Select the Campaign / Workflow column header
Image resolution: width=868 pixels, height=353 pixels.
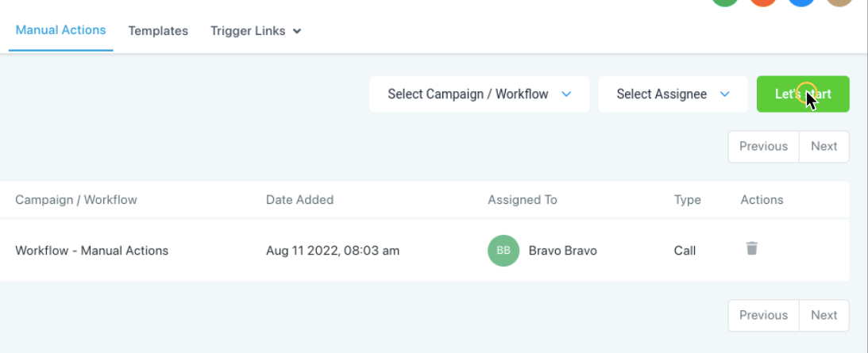pos(75,200)
